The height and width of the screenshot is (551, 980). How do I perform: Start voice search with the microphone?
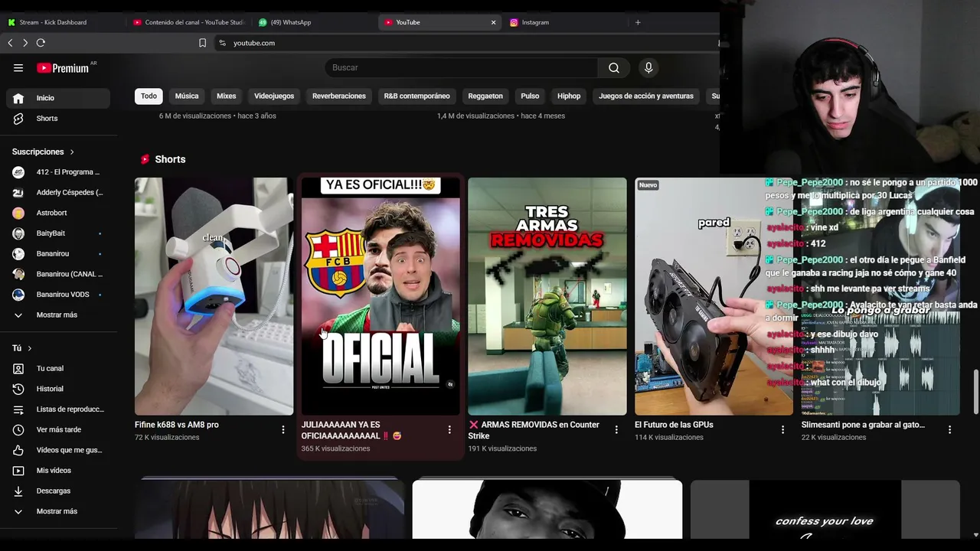coord(648,68)
